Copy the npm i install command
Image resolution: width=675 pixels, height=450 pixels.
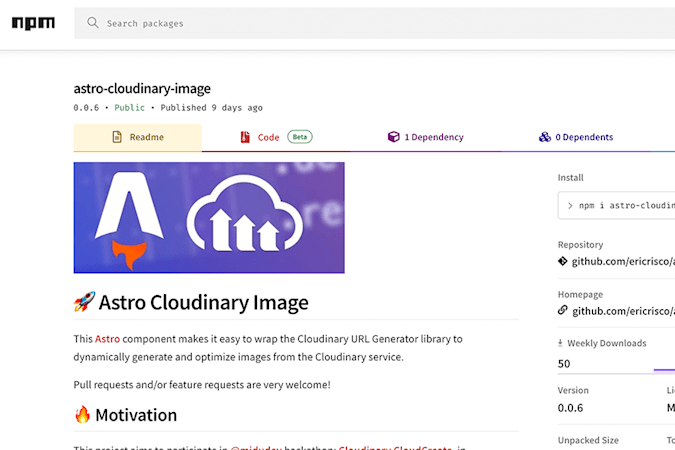(x=616, y=205)
